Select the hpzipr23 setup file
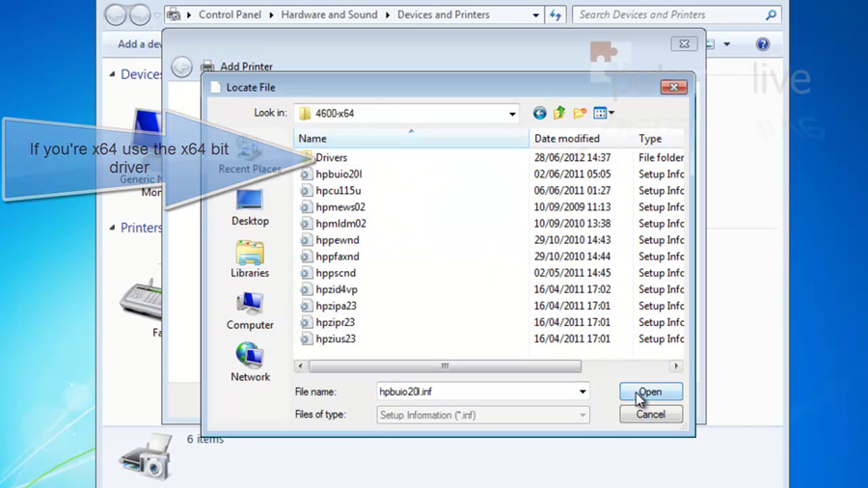Screen dimensions: 868x488 (335, 322)
